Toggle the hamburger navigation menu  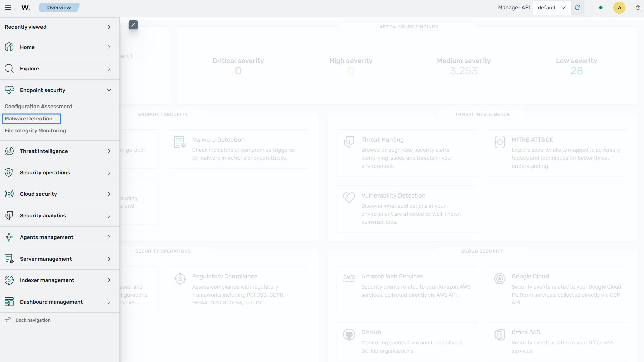pyautogui.click(x=8, y=8)
